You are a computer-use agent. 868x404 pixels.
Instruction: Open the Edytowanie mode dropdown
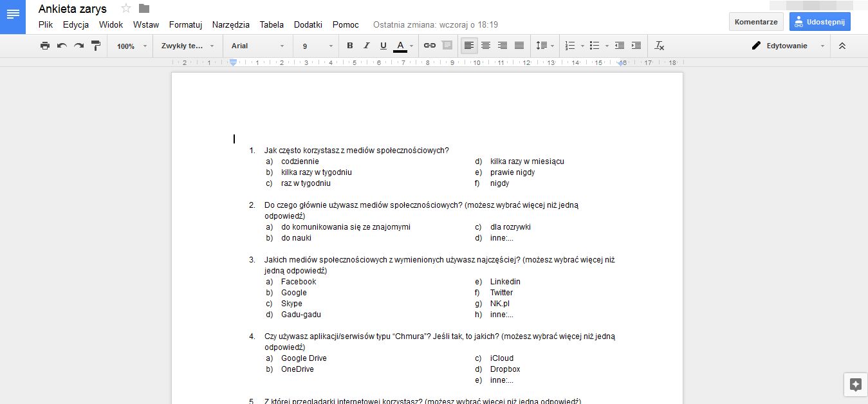[x=788, y=46]
